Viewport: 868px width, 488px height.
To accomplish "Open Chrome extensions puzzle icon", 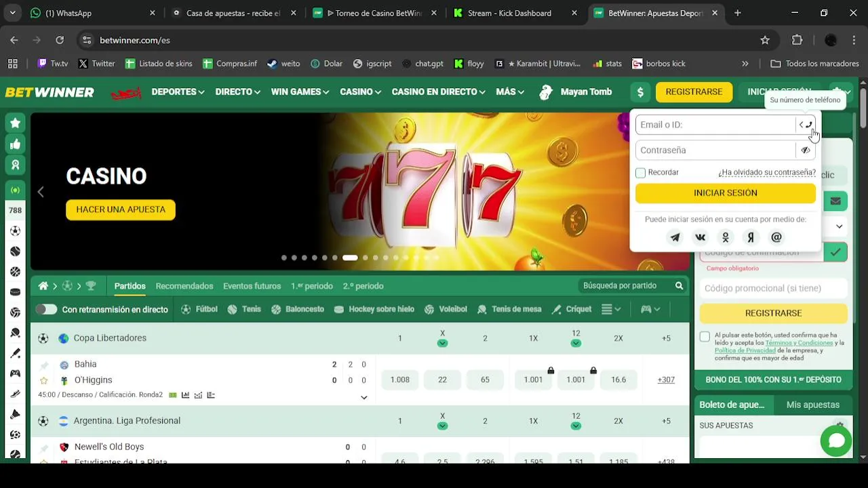I will 797,40.
